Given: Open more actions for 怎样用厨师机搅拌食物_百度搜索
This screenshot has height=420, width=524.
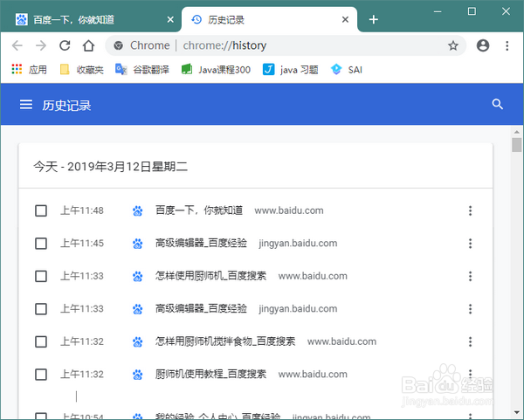Looking at the screenshot, I should (470, 341).
